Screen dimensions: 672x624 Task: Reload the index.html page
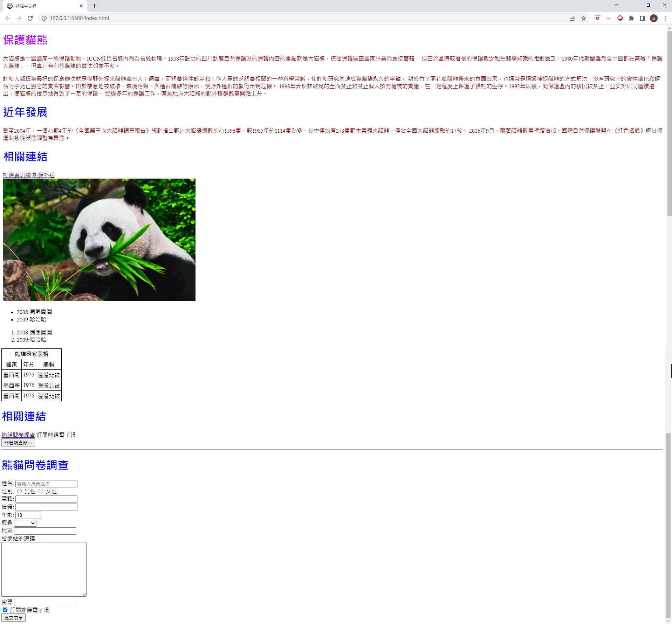point(30,18)
